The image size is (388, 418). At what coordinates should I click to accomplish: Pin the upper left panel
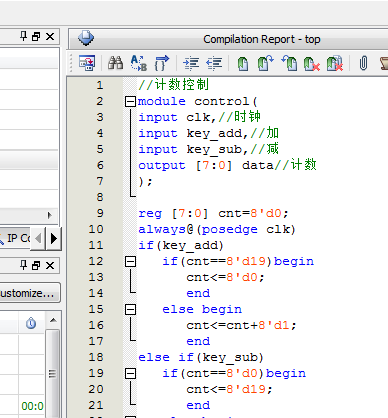coord(23,36)
